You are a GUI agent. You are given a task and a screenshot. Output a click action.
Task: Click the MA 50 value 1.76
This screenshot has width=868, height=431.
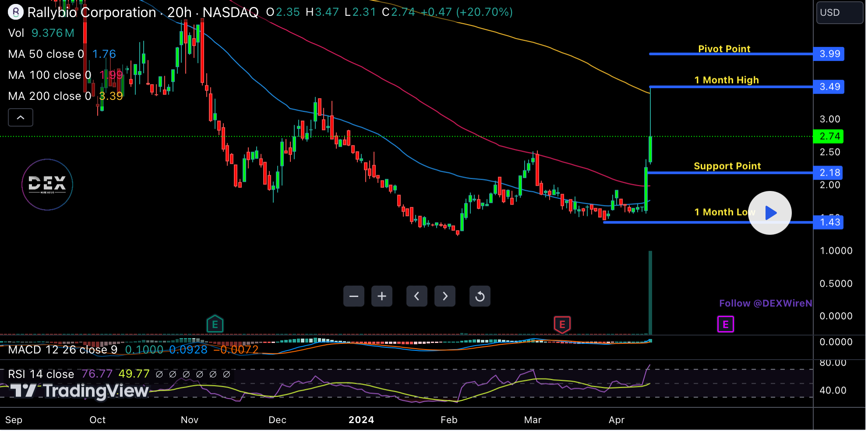point(104,54)
